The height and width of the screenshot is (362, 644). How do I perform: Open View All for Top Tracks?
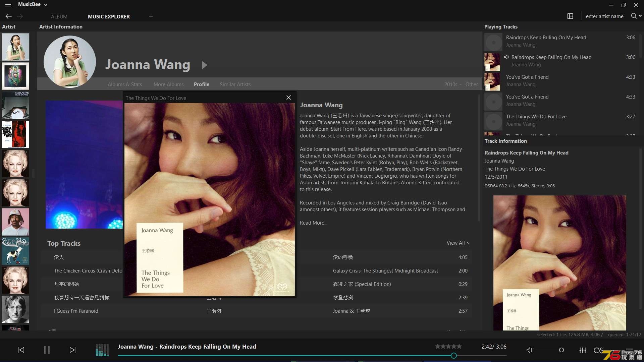[458, 243]
